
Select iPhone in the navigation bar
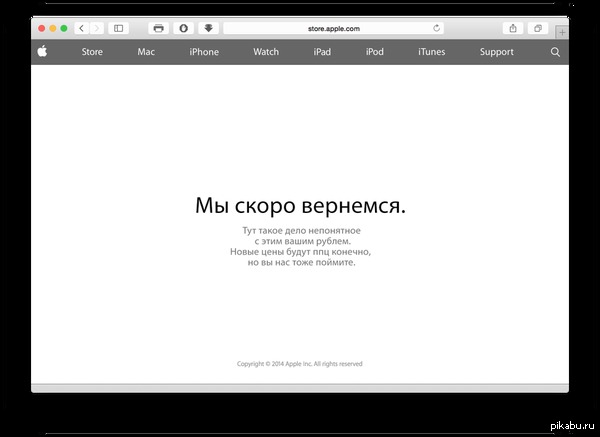(204, 52)
